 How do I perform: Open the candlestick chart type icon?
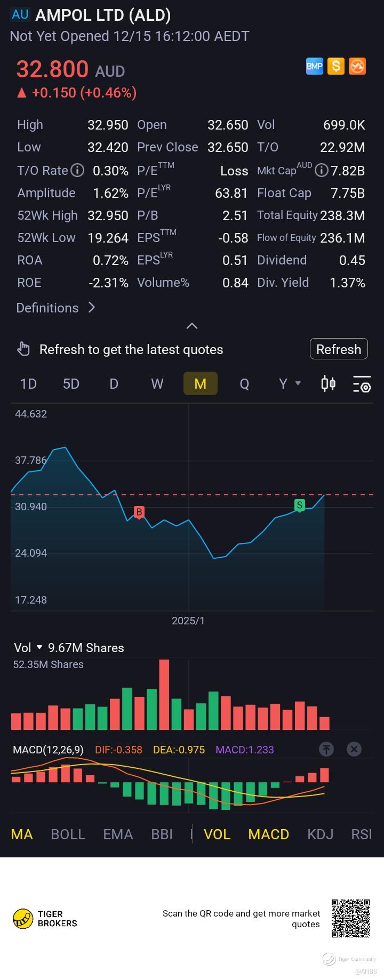[x=329, y=383]
